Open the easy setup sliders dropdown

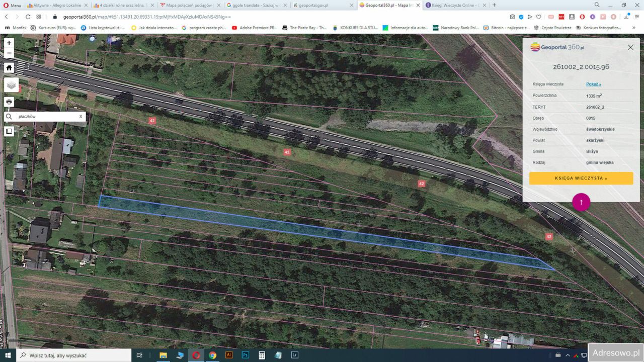[x=637, y=17]
